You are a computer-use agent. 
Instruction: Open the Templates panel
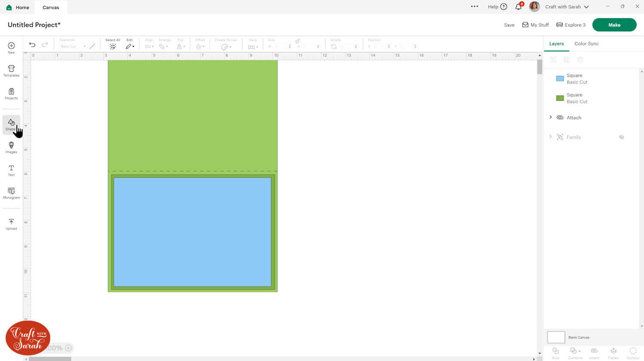click(x=11, y=71)
